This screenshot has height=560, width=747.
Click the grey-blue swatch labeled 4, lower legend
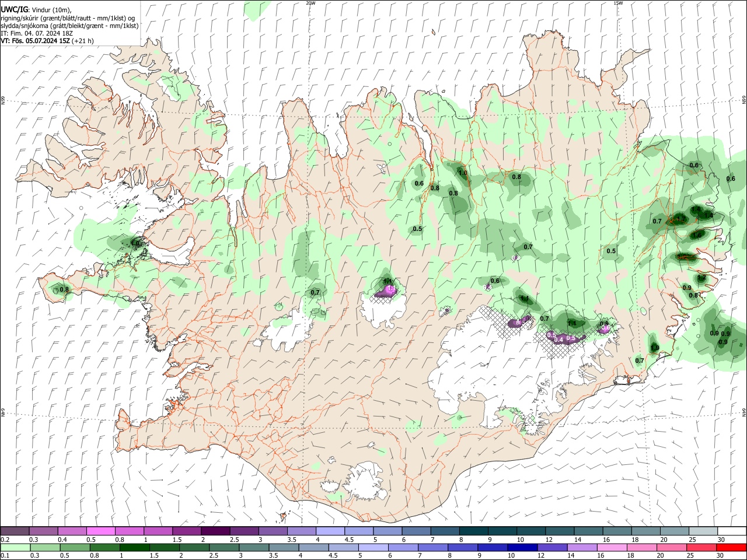click(x=314, y=548)
